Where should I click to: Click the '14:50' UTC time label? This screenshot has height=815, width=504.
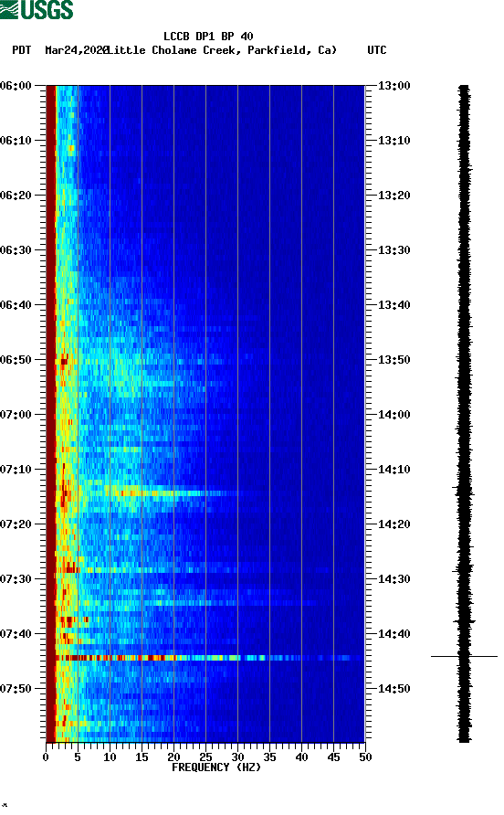[x=394, y=689]
